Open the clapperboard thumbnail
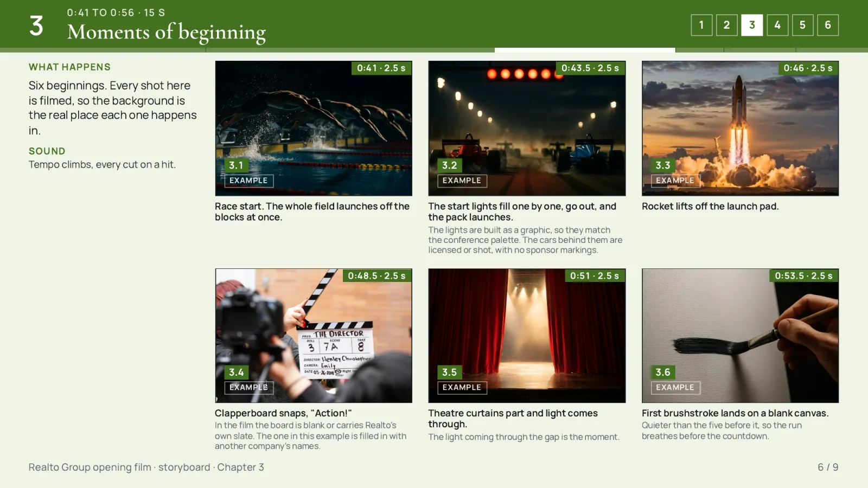This screenshot has height=488, width=868. click(314, 336)
